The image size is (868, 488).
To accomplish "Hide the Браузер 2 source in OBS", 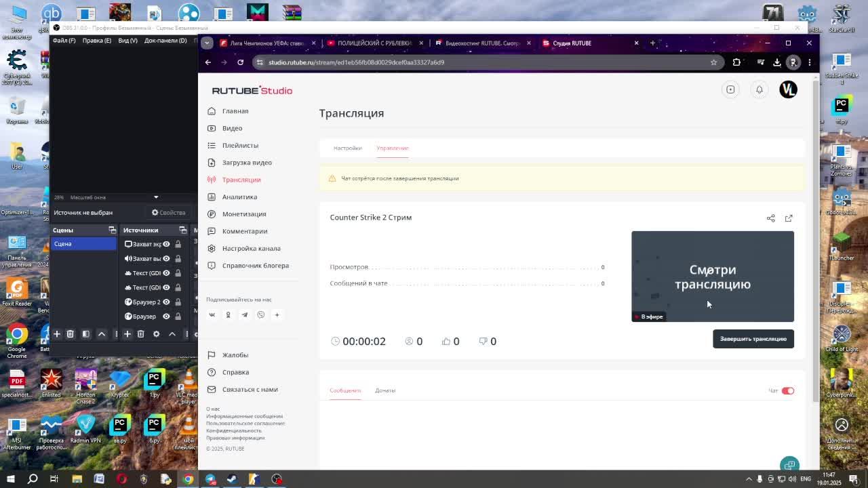I will click(166, 302).
